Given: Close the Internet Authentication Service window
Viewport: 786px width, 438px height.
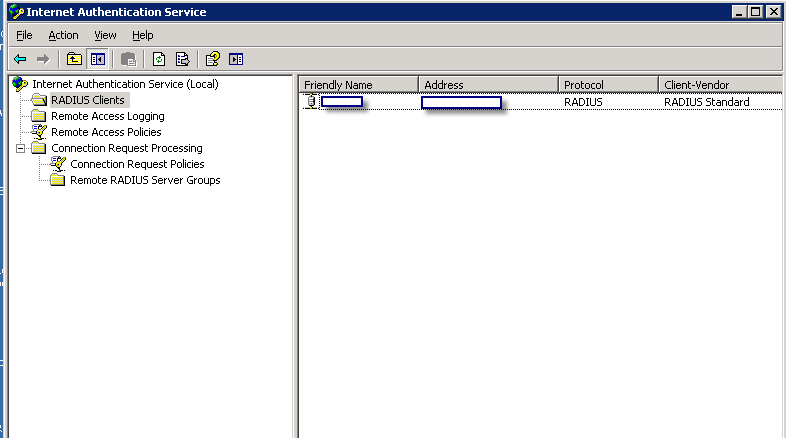Looking at the screenshot, I should click(x=773, y=12).
